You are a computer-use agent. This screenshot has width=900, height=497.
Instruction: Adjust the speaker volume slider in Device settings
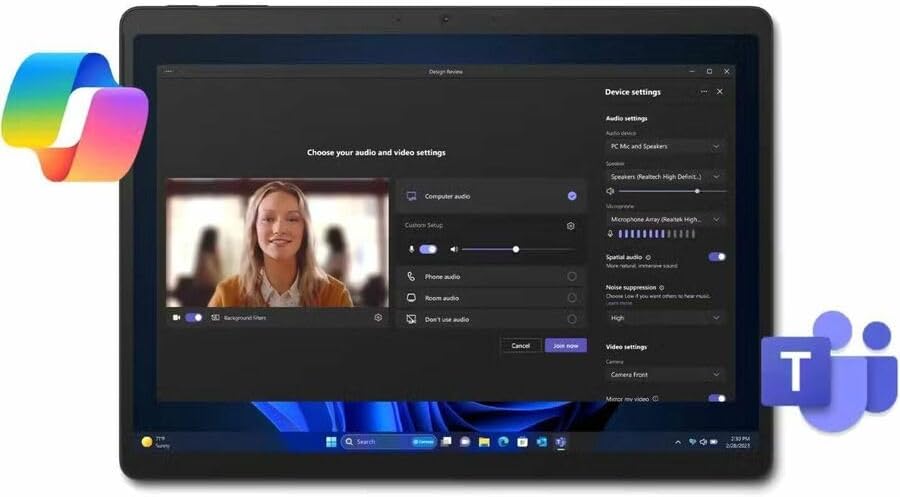click(x=672, y=191)
